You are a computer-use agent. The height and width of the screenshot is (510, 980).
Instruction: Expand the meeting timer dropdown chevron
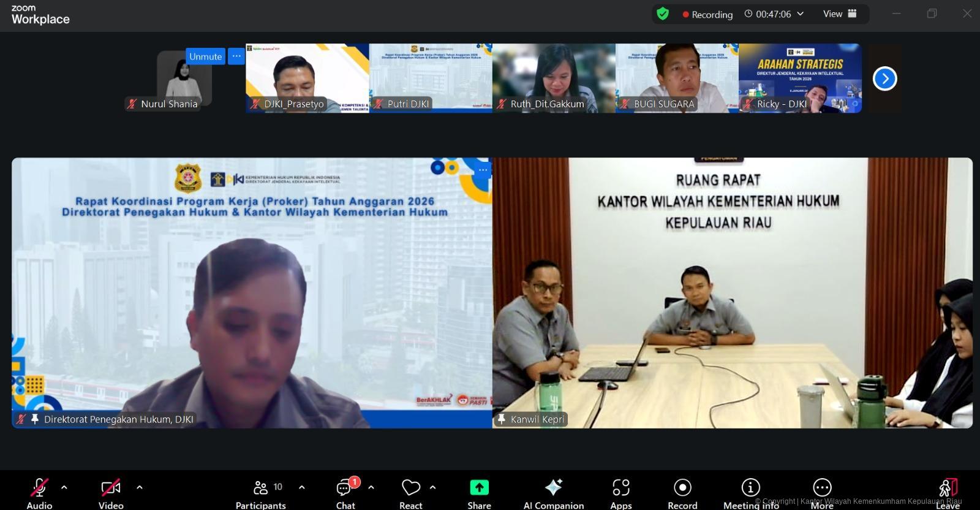coord(800,13)
